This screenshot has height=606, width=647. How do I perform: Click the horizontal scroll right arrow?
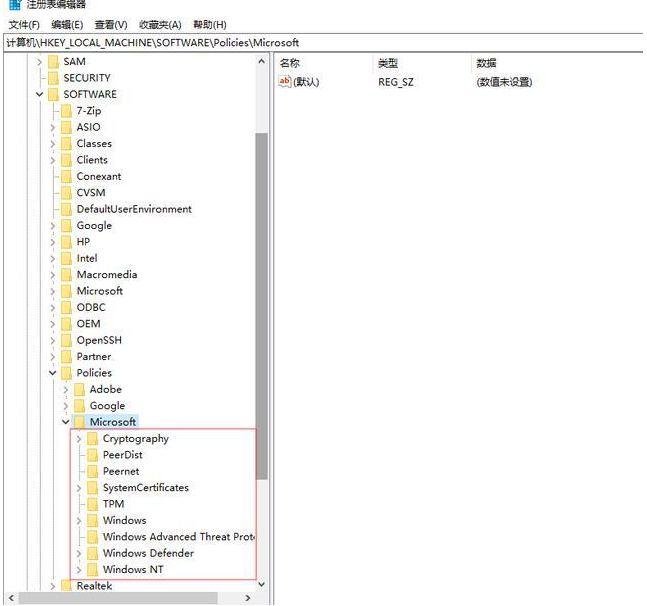tap(248, 598)
